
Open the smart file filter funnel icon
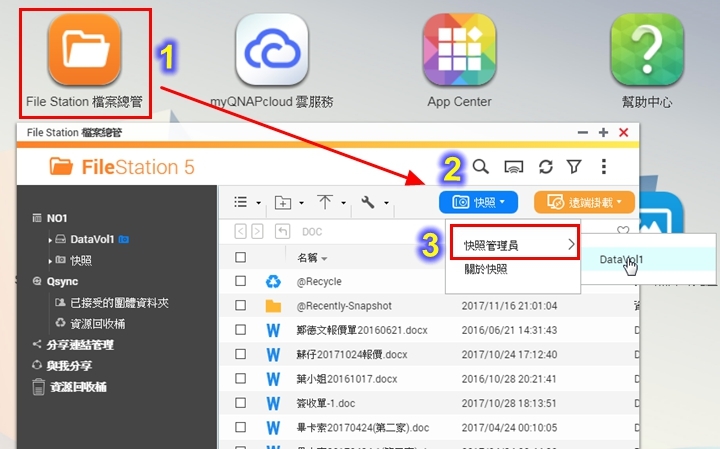574,167
